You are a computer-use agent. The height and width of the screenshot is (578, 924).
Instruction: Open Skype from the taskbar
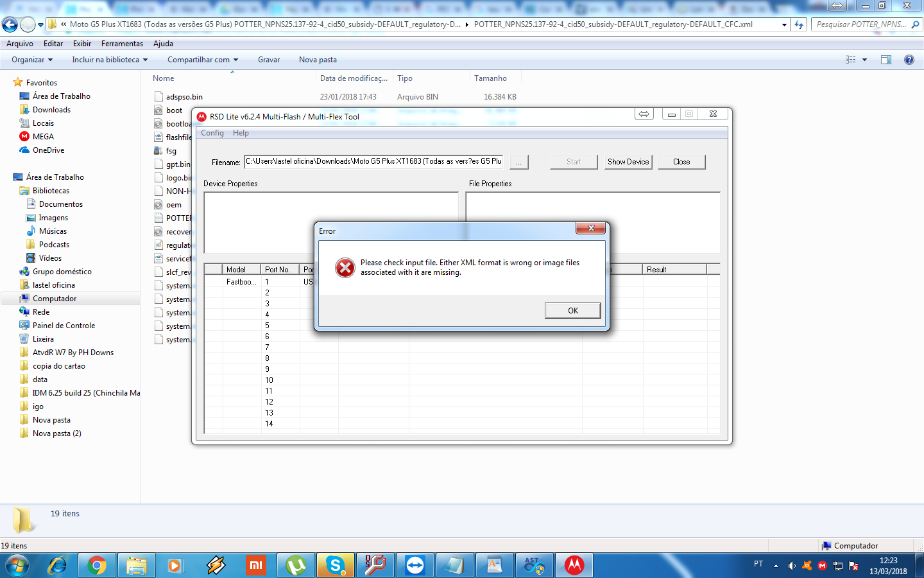click(336, 565)
